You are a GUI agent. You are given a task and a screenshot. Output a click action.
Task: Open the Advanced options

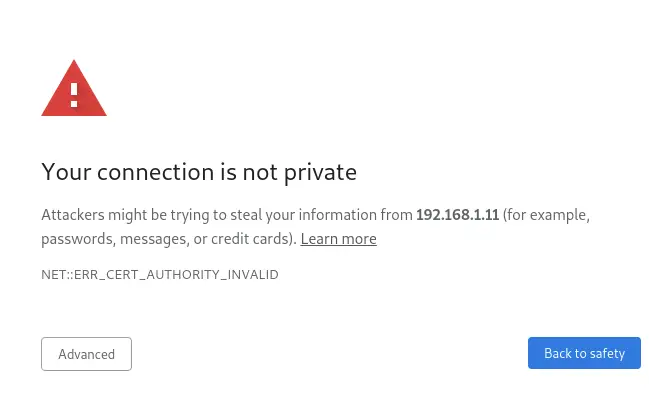click(87, 354)
